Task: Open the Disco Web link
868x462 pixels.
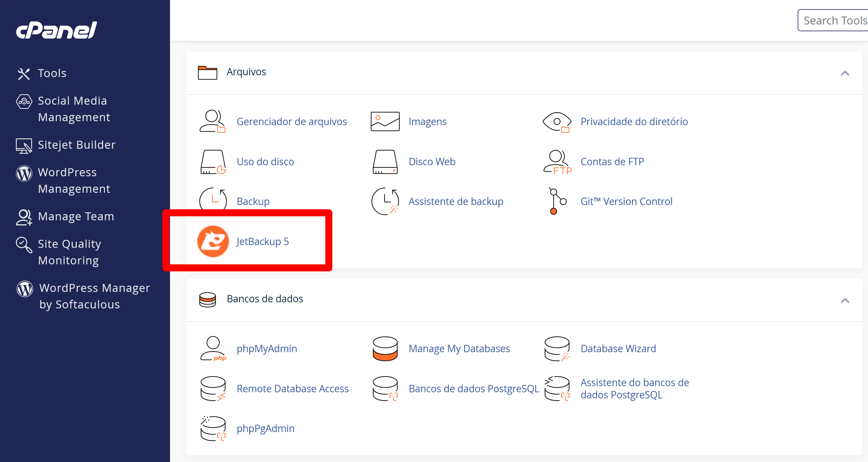Action: (432, 162)
